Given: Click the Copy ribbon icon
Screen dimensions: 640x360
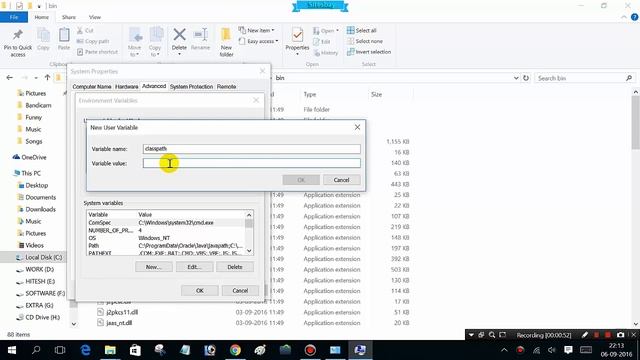Looking at the screenshot, I should [43, 40].
